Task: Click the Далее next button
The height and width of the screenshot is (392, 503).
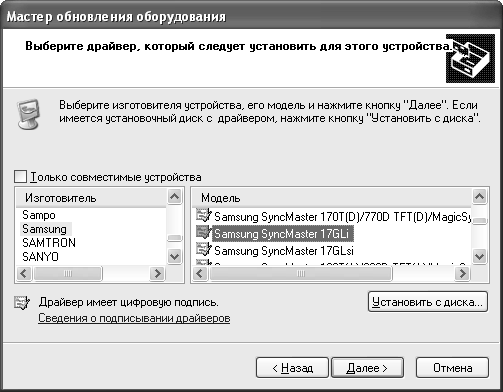Action: click(x=367, y=368)
